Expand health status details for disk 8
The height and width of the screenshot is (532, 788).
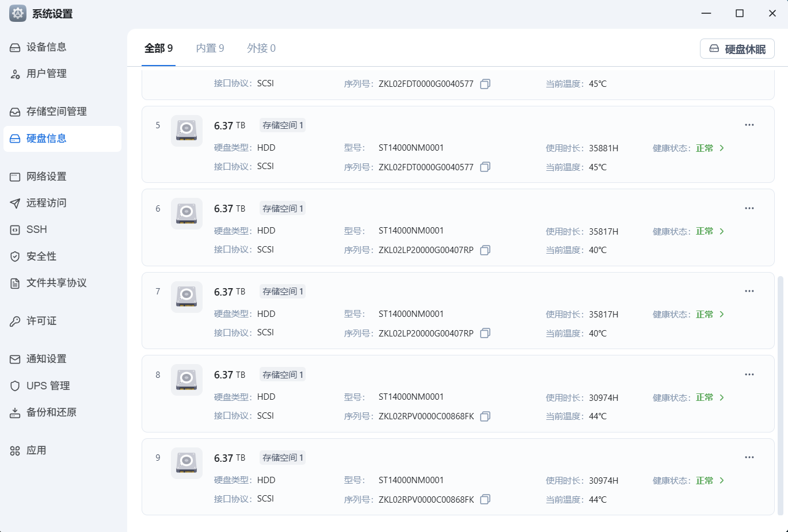pyautogui.click(x=722, y=397)
